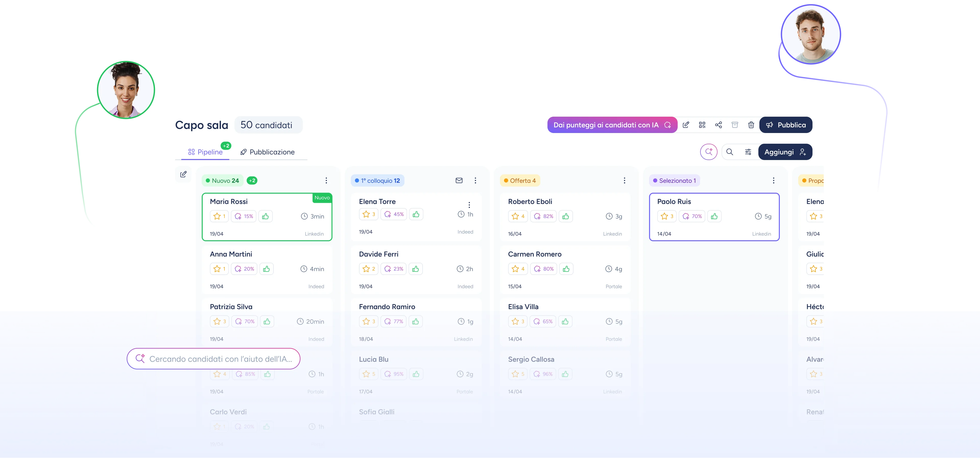This screenshot has height=458, width=980.
Task: Click the 15% AI score on Maria Rossi
Action: 244,216
